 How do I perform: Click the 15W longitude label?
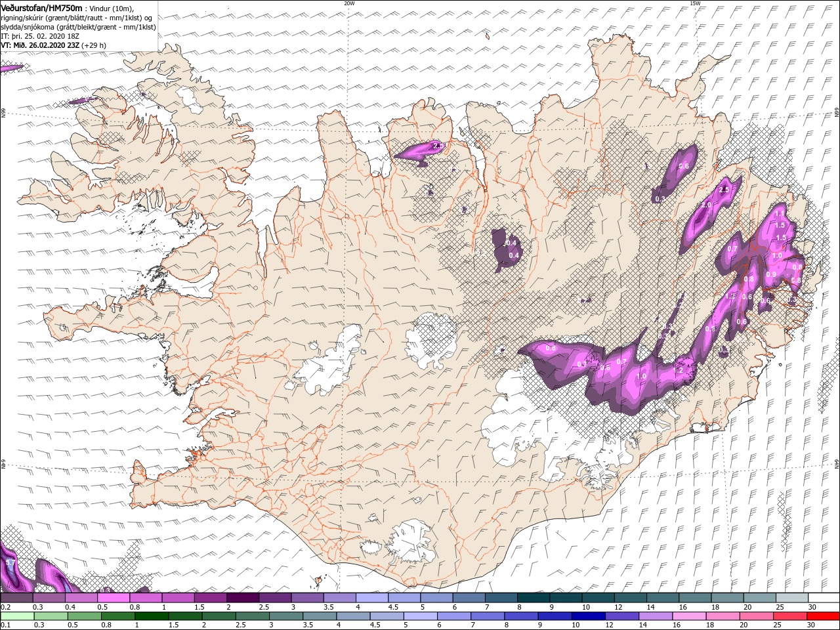695,3
